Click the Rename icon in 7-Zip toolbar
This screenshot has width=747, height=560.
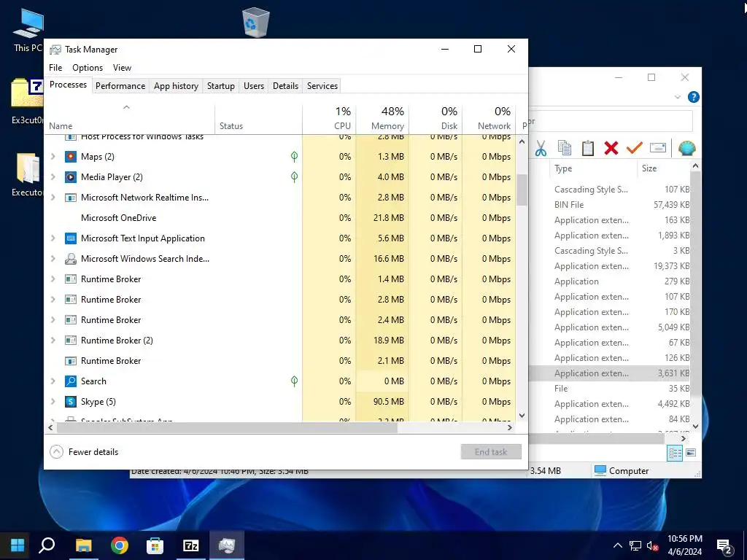[658, 147]
